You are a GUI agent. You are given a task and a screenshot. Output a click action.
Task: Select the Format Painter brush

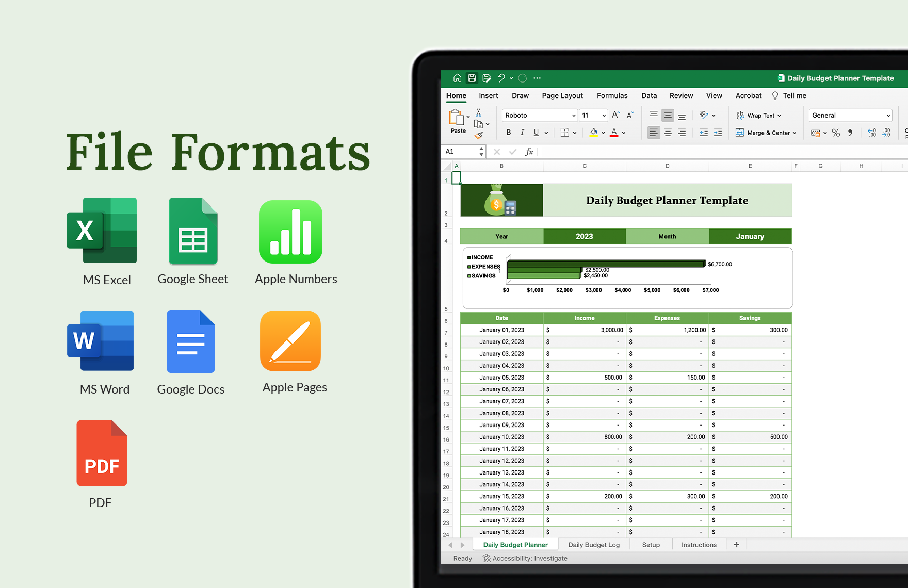[x=479, y=135]
